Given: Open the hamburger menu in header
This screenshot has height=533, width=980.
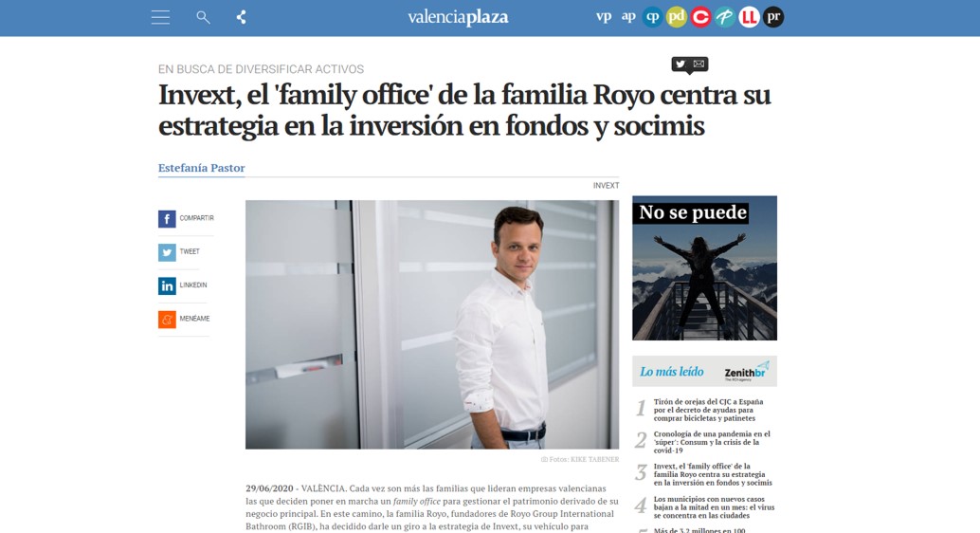Looking at the screenshot, I should pos(160,17).
